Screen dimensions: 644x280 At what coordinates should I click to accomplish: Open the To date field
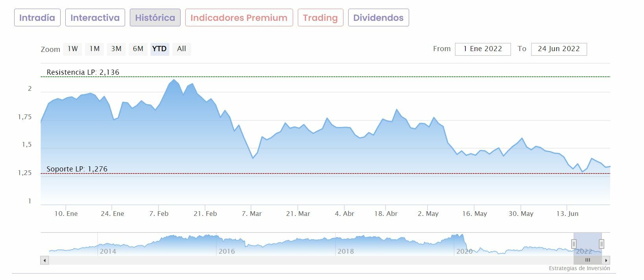click(x=559, y=49)
